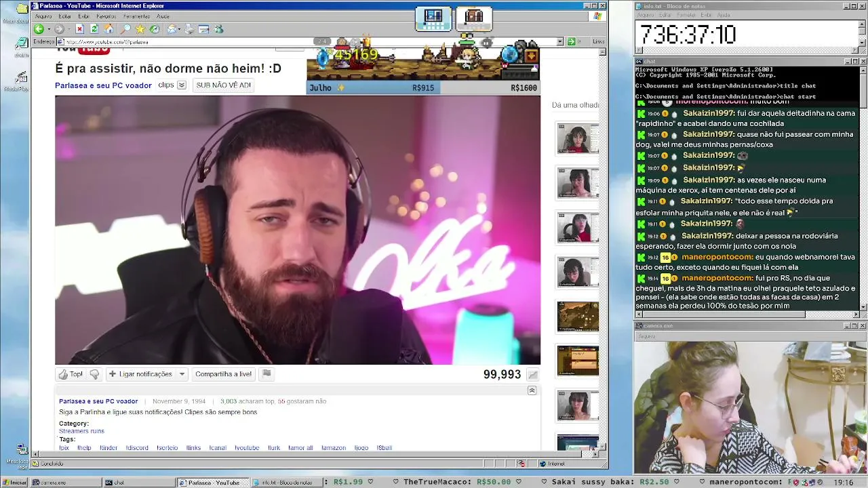The height and width of the screenshot is (488, 868).
Task: Click the Messenger icon in IE toolbar
Action: (x=218, y=29)
